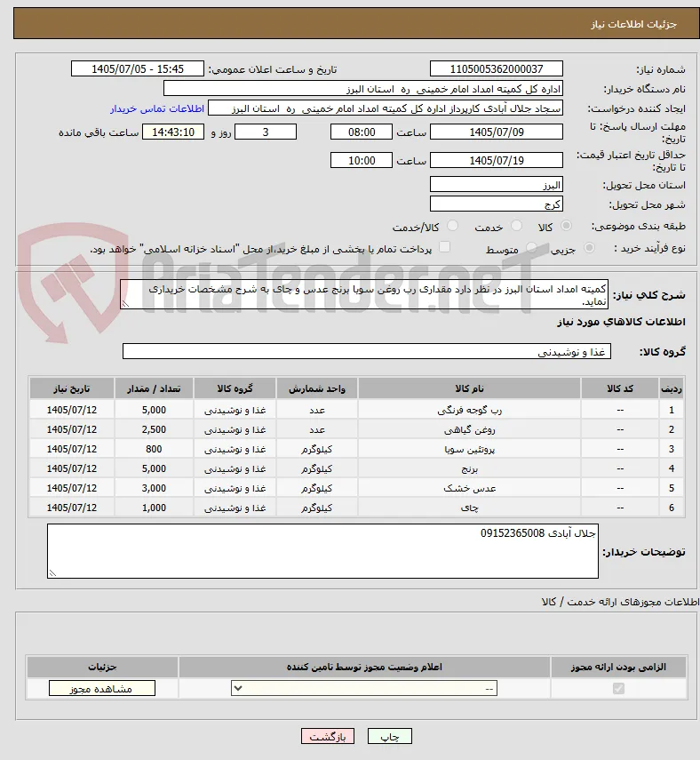Click the رب گوجه فرنگی item name
Screen dimensions: 700x760
pyautogui.click(x=469, y=410)
